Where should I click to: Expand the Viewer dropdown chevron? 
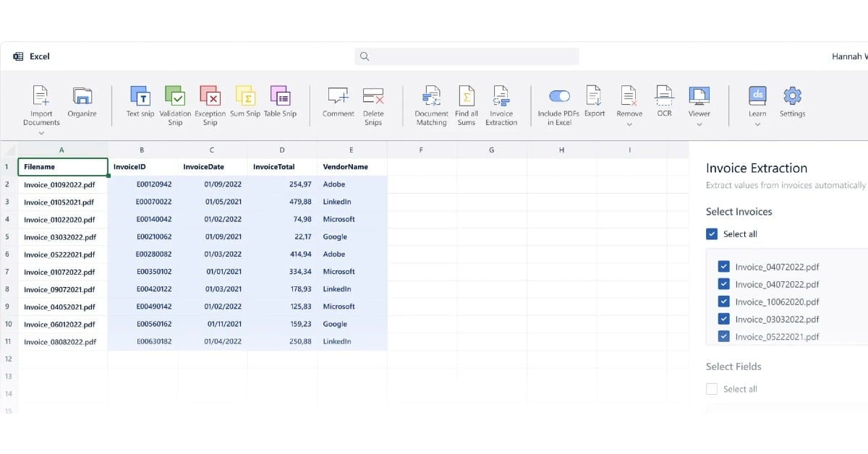tap(699, 124)
